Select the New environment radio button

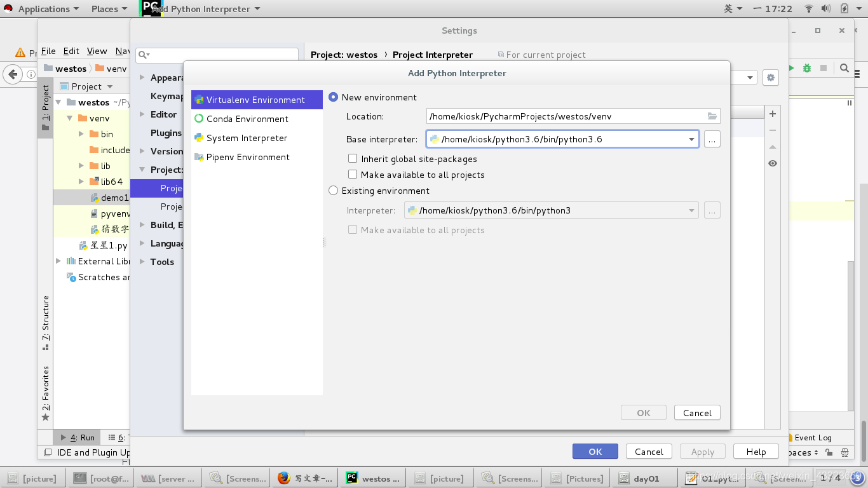(333, 97)
